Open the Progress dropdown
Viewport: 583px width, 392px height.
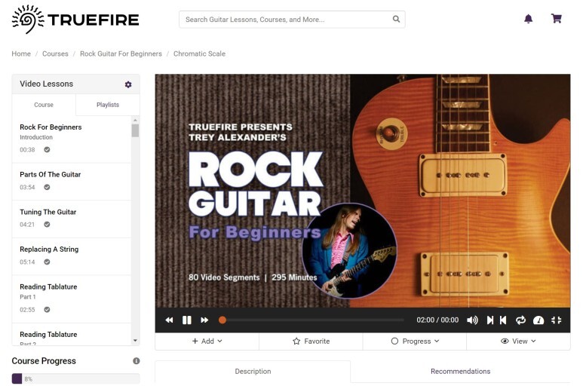(415, 341)
